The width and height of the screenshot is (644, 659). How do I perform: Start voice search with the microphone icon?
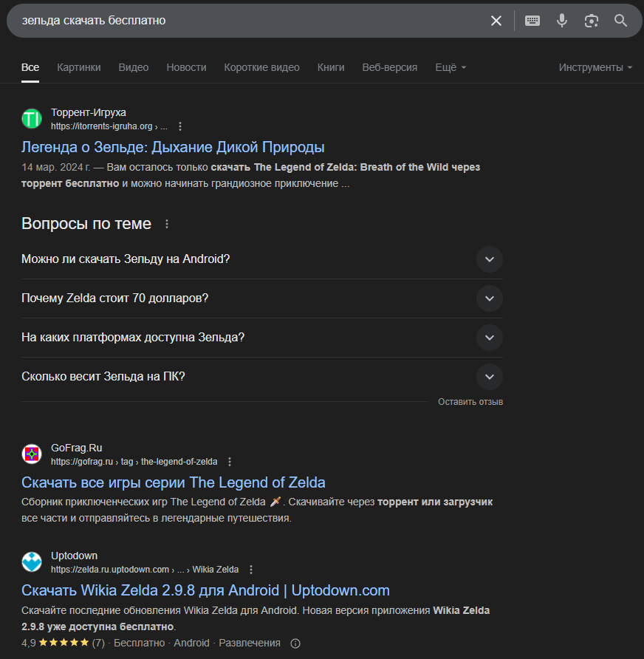562,21
